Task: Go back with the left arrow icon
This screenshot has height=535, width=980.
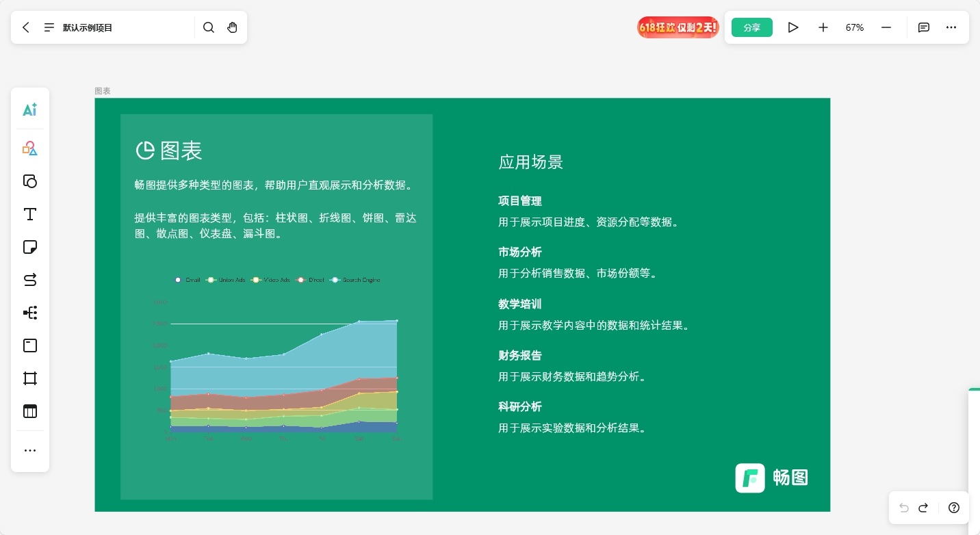Action: (x=26, y=27)
